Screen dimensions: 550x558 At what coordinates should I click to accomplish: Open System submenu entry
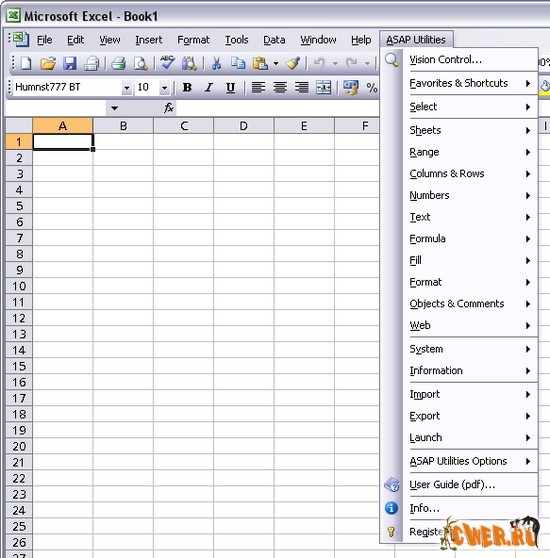click(x=470, y=349)
